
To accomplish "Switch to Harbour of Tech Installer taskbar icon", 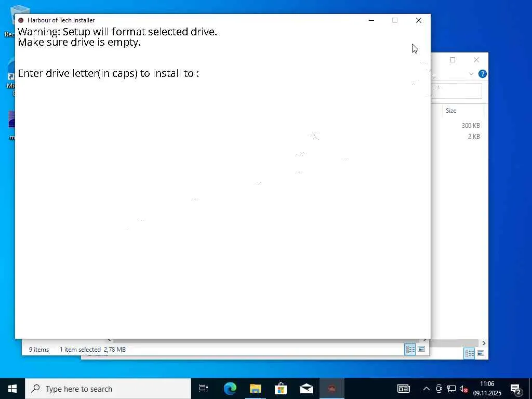I will 332,389.
